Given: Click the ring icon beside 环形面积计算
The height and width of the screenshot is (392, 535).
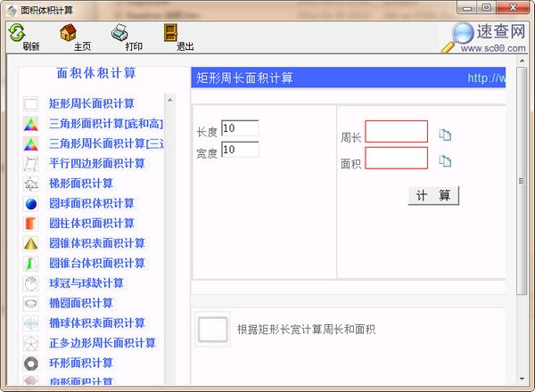Looking at the screenshot, I should click(31, 363).
